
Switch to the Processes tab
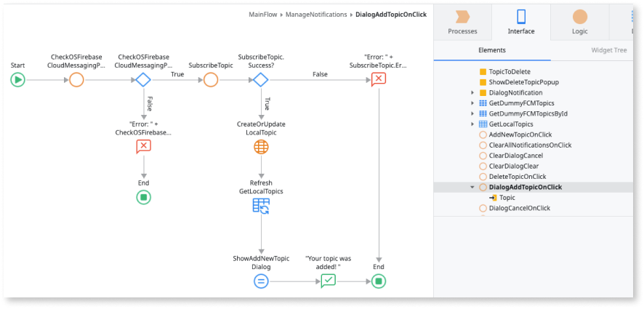pos(462,22)
